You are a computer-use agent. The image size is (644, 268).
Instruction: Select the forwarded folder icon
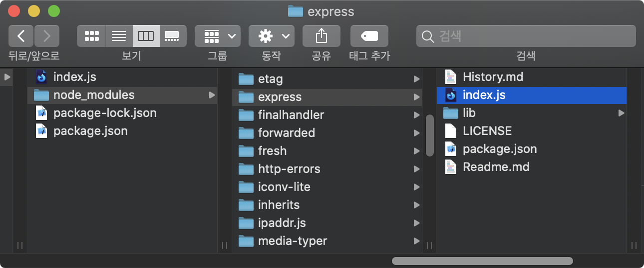point(246,133)
